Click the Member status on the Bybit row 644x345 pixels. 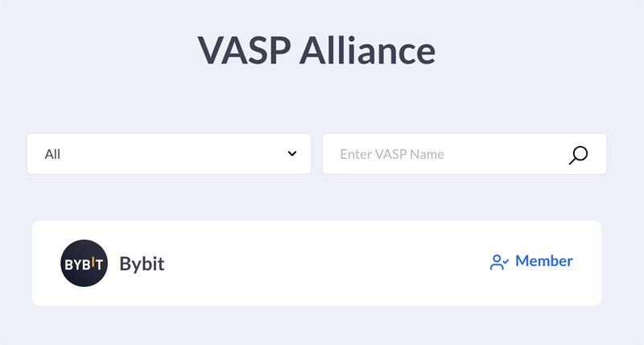pyautogui.click(x=531, y=261)
